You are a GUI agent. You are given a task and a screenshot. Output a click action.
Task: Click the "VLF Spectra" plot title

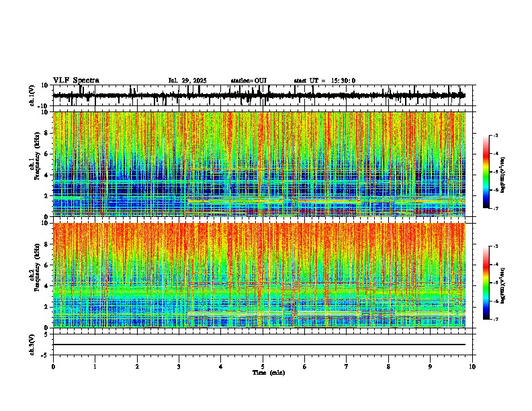tap(76, 81)
